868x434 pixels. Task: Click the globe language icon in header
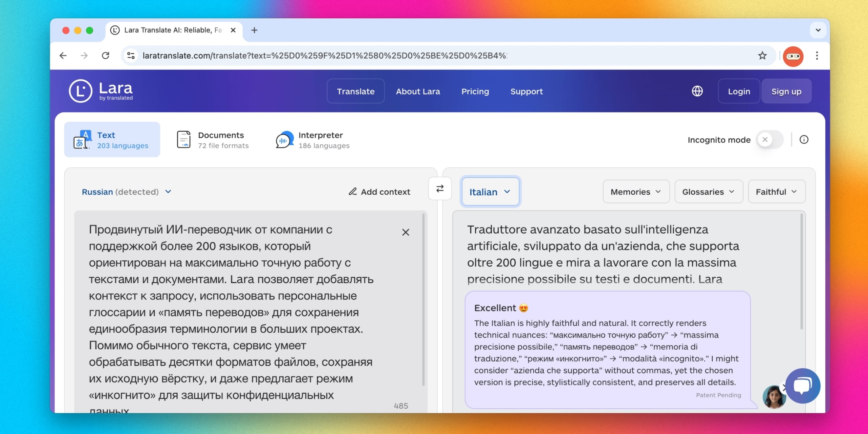[x=697, y=91]
